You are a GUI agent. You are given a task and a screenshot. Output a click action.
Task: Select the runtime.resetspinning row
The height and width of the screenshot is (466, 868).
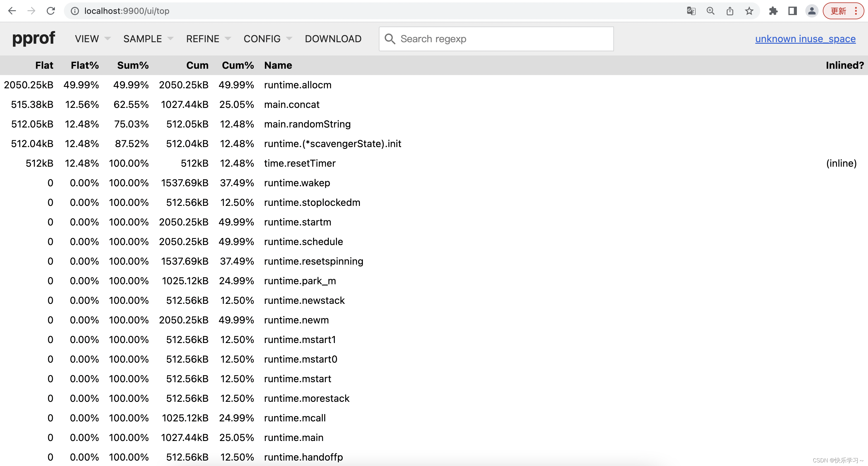[434, 261]
